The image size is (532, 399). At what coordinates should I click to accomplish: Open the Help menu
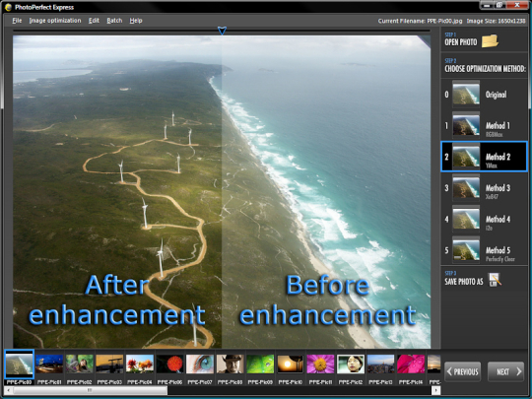pyautogui.click(x=136, y=21)
